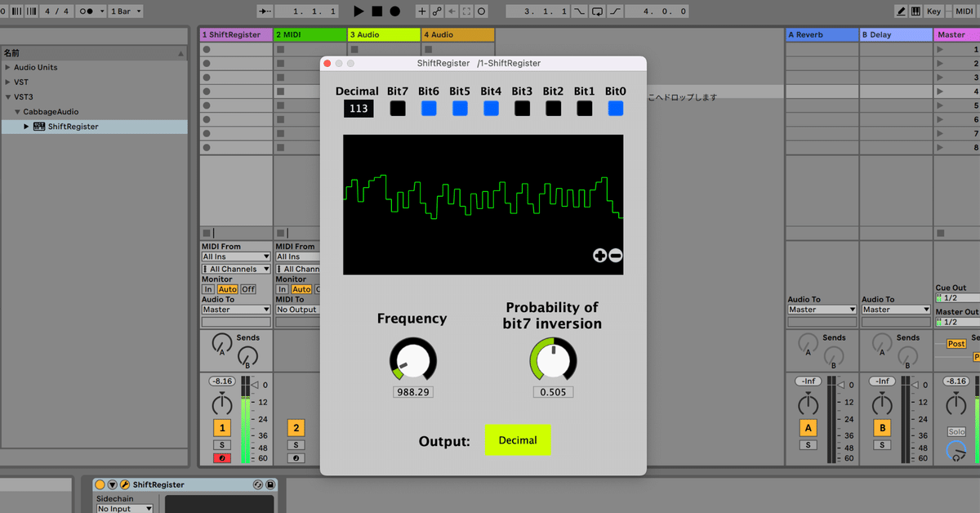Screen dimensions: 980x513
Task: Arm the transport Record button
Action: [394, 11]
